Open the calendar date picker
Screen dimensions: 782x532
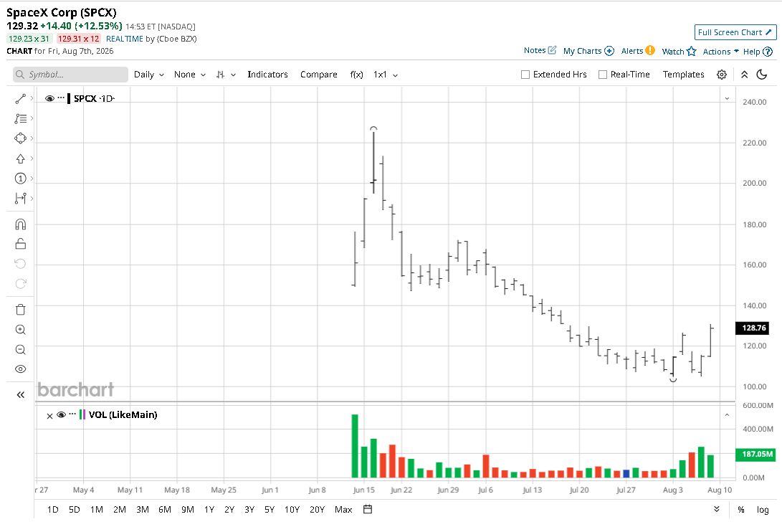click(368, 509)
